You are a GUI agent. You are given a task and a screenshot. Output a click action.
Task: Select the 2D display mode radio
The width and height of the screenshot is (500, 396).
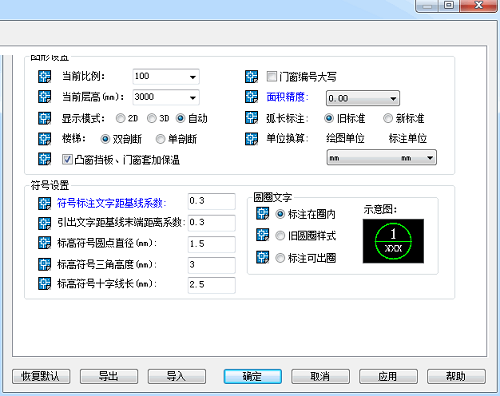pos(120,118)
